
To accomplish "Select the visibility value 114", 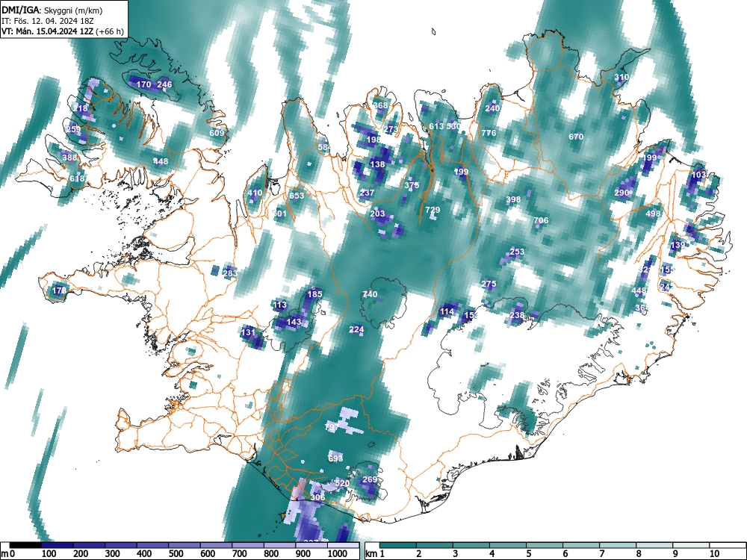I will (447, 312).
